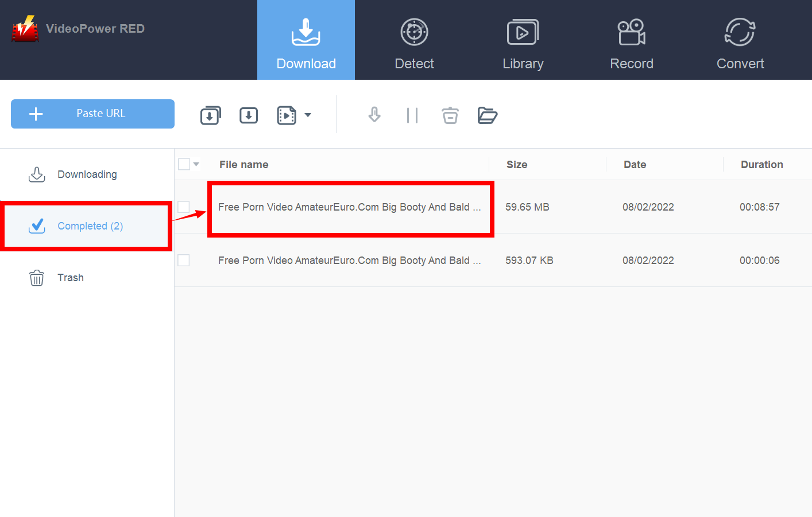Select Downloading in the sidebar
Image resolution: width=812 pixels, height=517 pixels.
(87, 174)
